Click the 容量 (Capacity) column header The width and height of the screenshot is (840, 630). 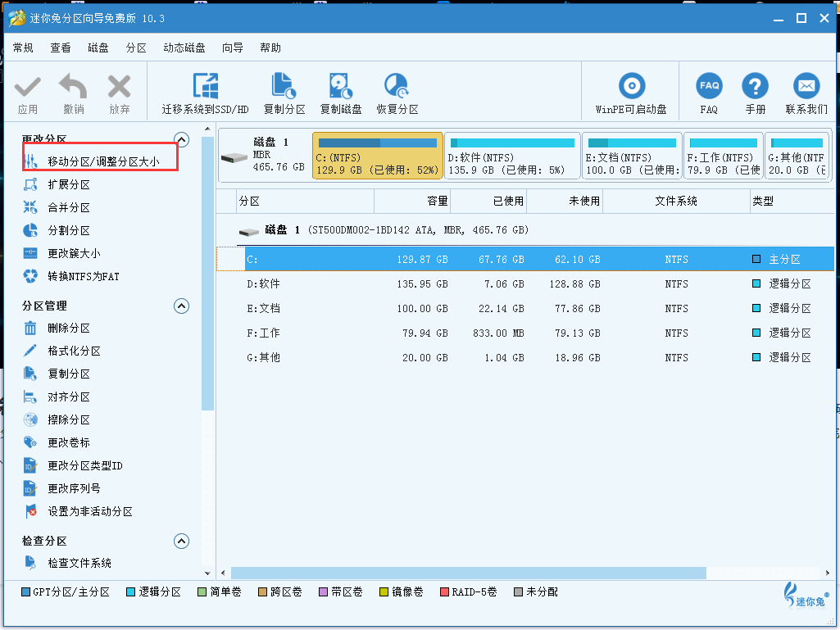(412, 201)
